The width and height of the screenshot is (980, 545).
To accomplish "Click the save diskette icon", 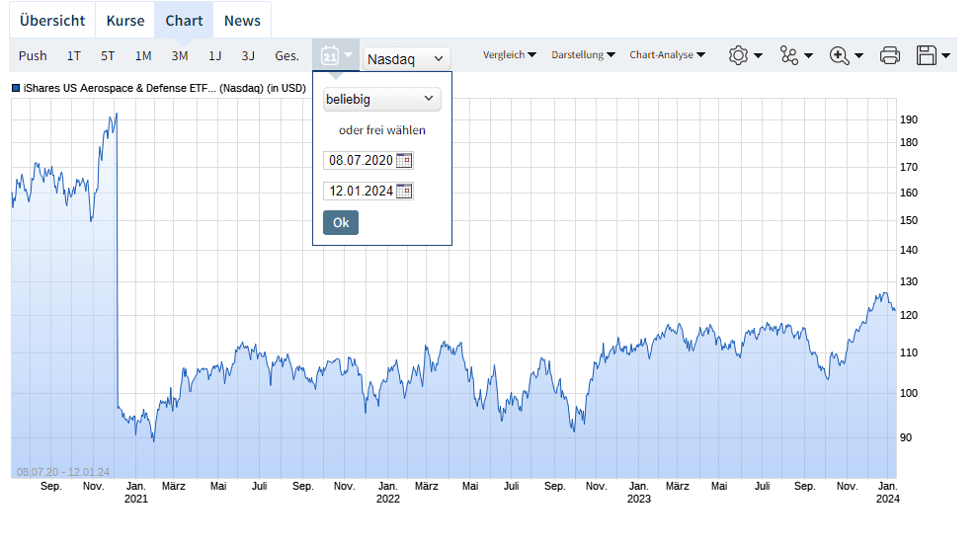I will [927, 55].
